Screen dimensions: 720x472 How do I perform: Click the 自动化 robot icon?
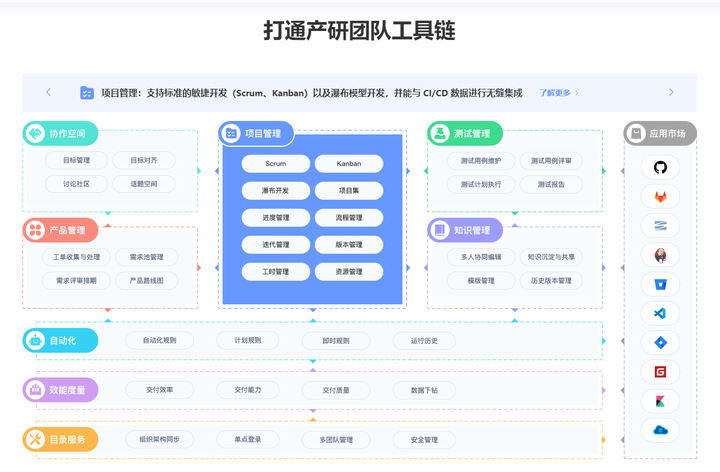pos(35,341)
